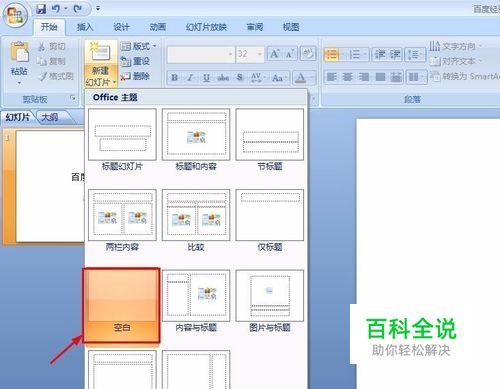Choose the 标题幻灯片 layout
Image resolution: width=500 pixels, height=389 pixels.
click(122, 140)
